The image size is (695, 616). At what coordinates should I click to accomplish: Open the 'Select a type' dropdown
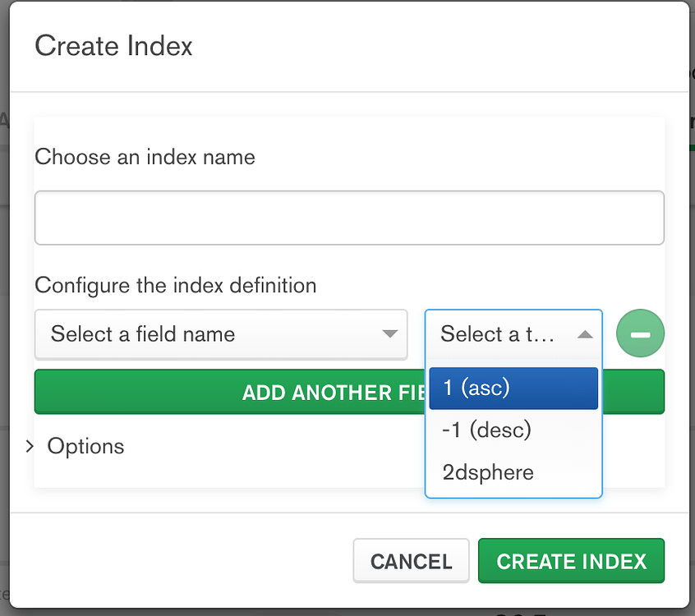point(513,334)
